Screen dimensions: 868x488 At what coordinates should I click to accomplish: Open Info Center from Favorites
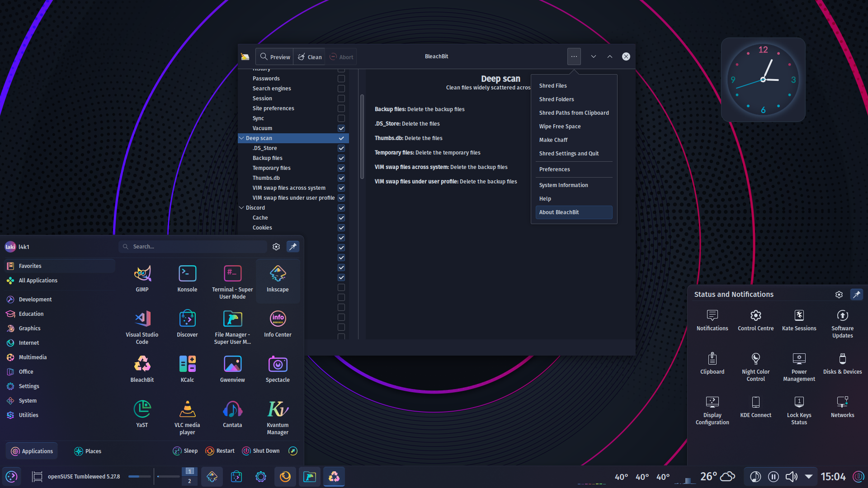coord(278,324)
